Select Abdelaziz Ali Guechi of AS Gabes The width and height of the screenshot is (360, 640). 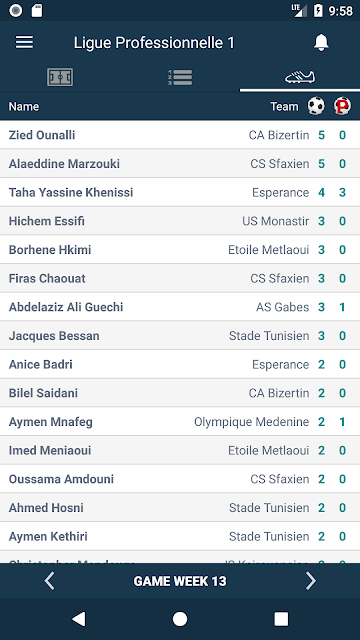[180, 307]
